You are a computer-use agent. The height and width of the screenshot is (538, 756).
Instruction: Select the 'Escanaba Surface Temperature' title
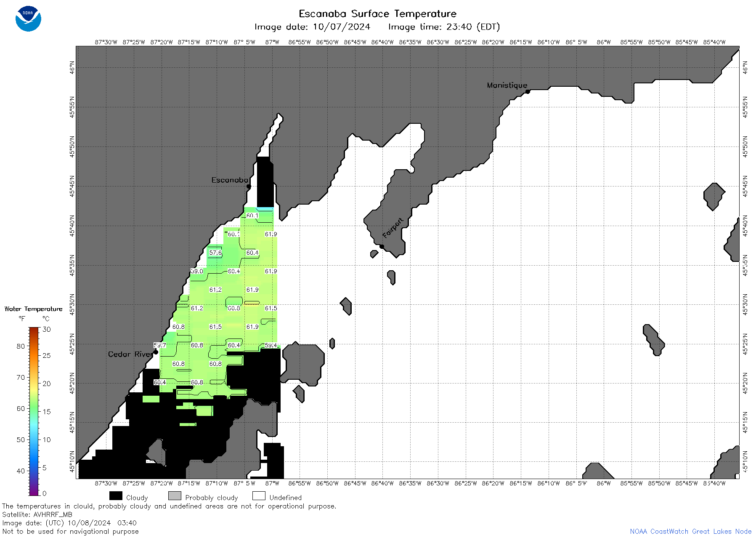pos(377,13)
